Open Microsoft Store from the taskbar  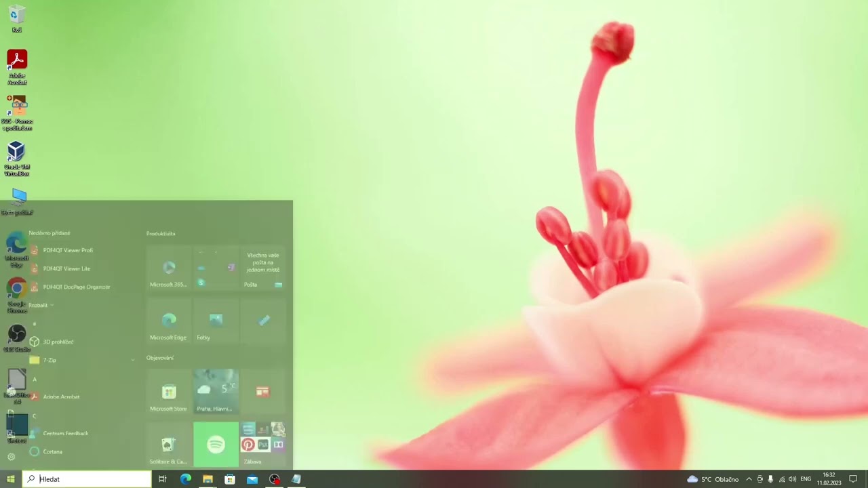[x=230, y=479]
